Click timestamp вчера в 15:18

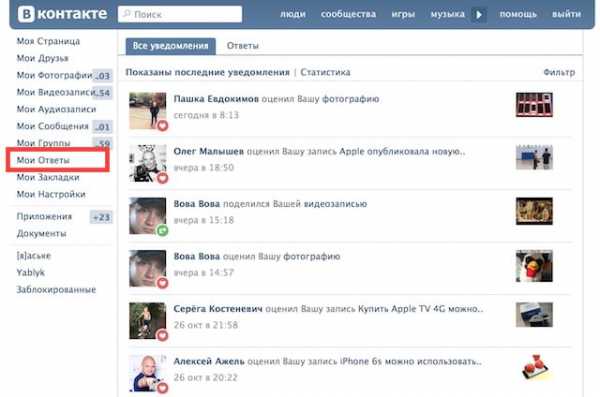coord(204,220)
